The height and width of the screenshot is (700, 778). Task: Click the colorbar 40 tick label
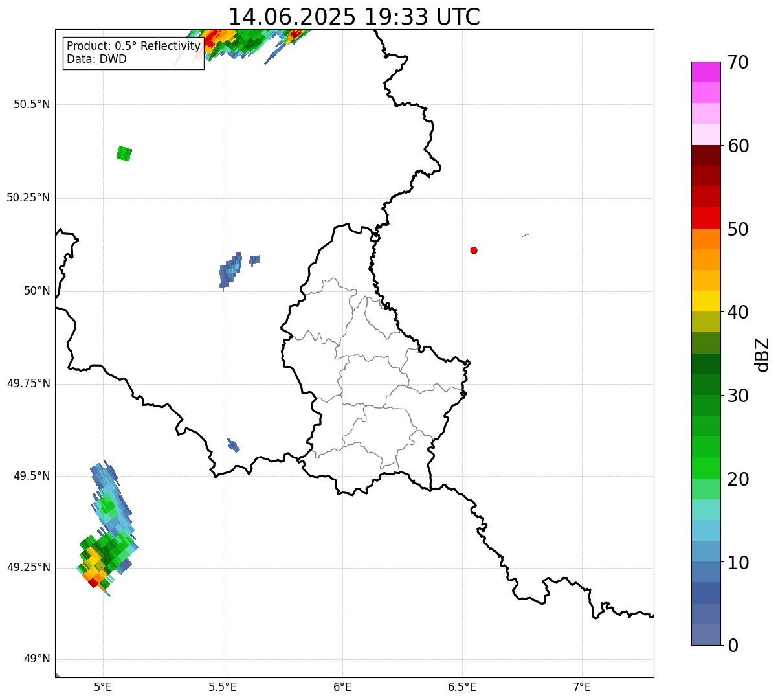tap(737, 312)
